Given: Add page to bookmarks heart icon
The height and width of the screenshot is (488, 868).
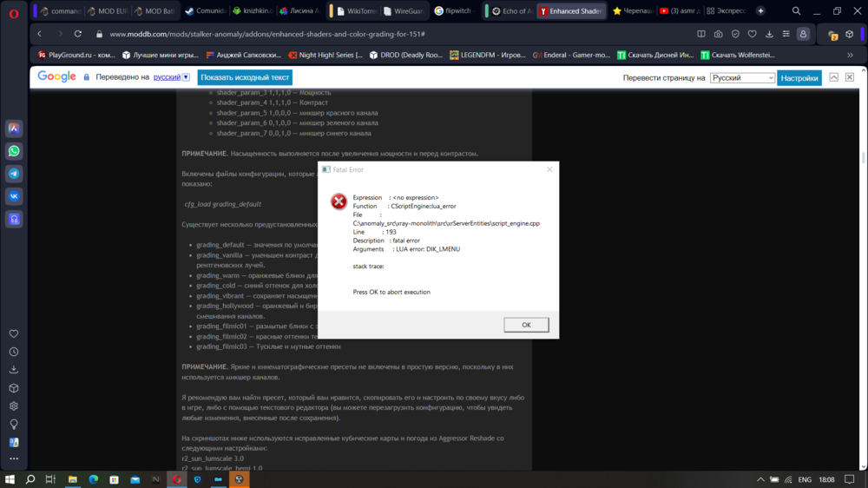Looking at the screenshot, I should click(x=753, y=34).
